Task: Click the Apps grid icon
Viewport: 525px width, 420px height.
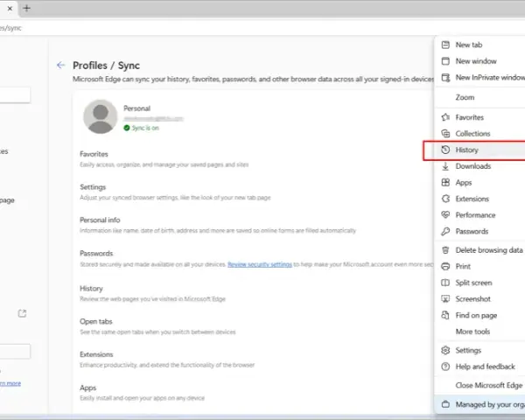Action: point(445,183)
